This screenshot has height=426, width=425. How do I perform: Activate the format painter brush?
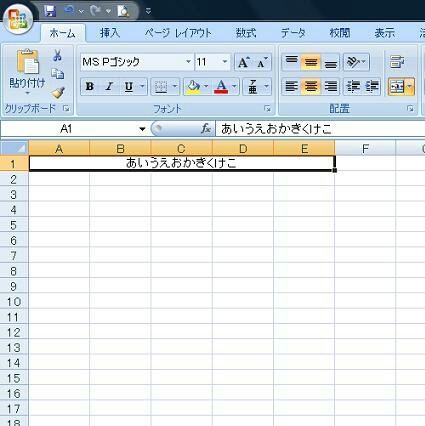58,92
